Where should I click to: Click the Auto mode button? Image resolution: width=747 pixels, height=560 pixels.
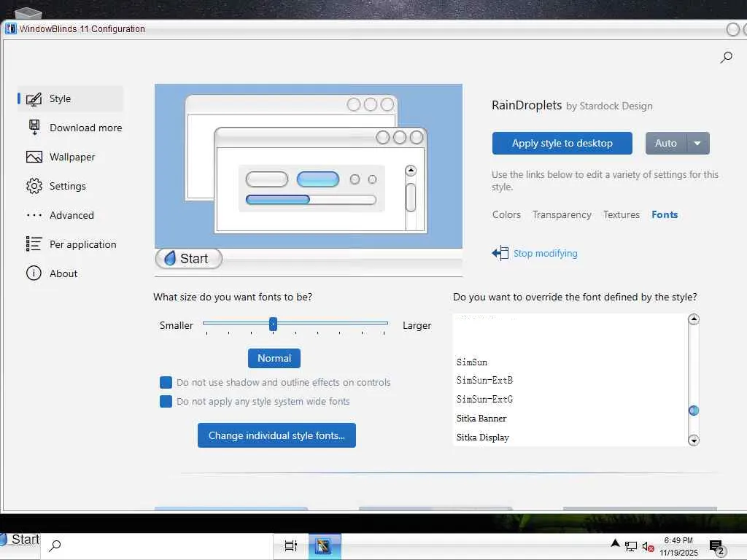666,144
